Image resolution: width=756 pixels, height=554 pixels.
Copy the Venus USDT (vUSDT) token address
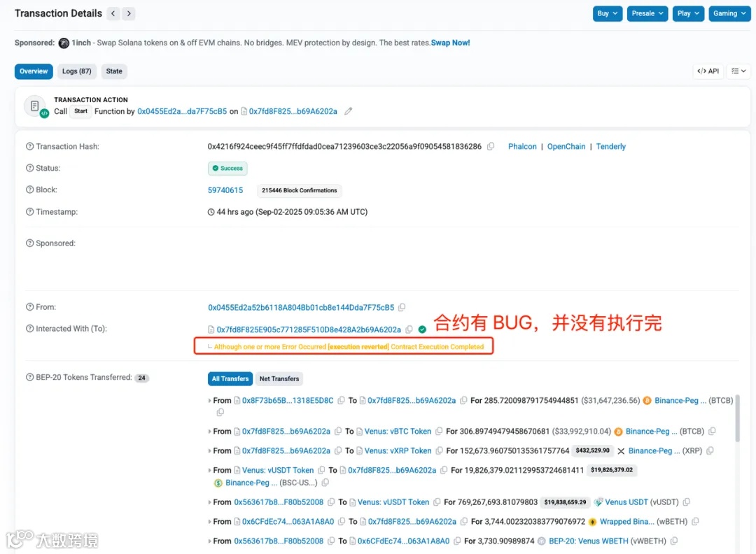687,502
